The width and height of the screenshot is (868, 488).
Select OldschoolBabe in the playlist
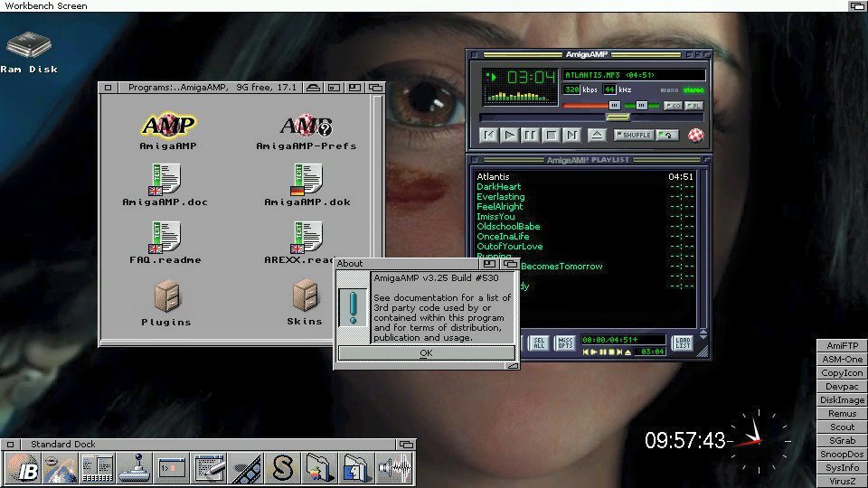click(585, 226)
